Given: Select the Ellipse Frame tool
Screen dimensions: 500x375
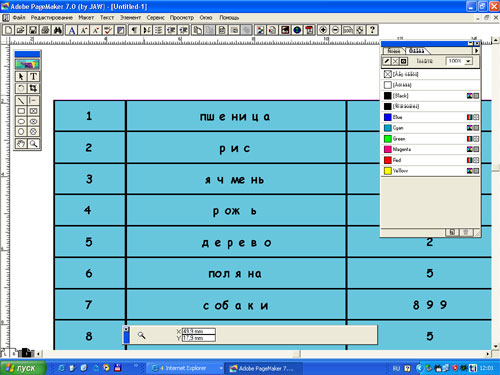Looking at the screenshot, I should coord(33,121).
